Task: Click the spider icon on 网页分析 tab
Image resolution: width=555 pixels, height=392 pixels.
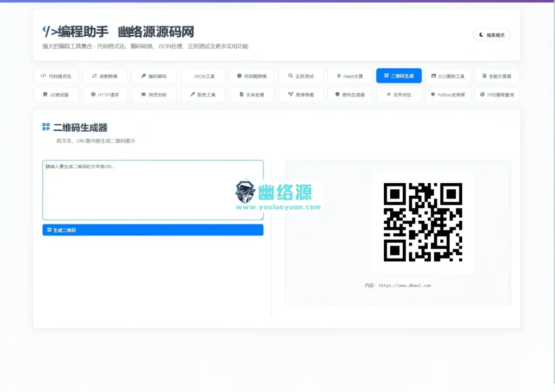Action: pyautogui.click(x=143, y=94)
